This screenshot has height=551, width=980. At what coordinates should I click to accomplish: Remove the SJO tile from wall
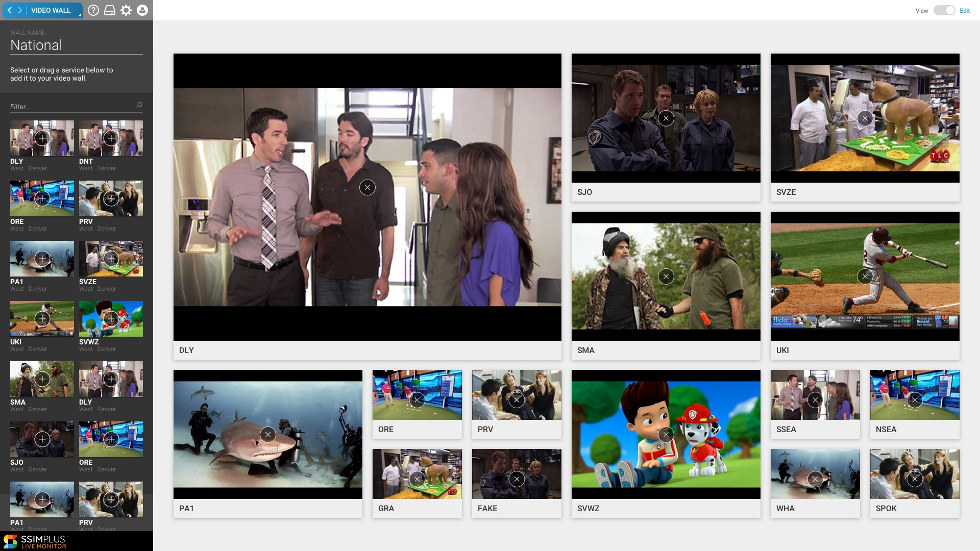pos(666,118)
